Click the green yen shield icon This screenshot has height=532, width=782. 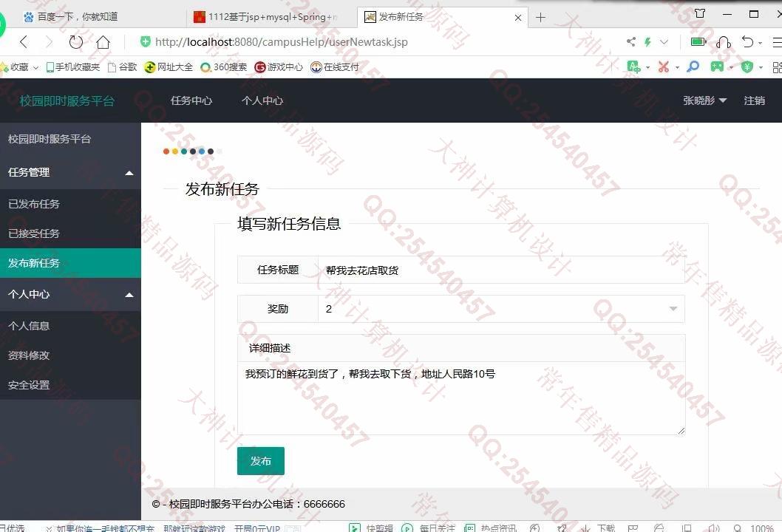[x=747, y=66]
